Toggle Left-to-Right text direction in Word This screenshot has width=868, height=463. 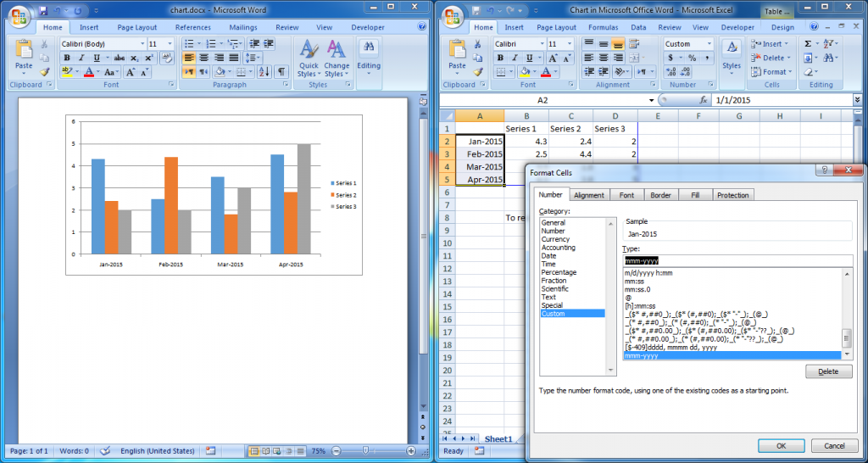(189, 71)
